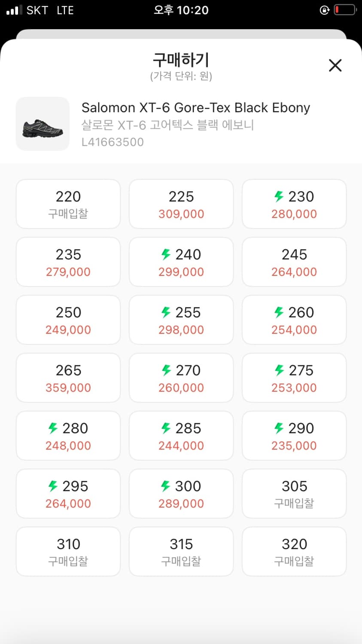362x644 pixels.
Task: Pick size 245 priced 264,000
Action: pyautogui.click(x=294, y=262)
